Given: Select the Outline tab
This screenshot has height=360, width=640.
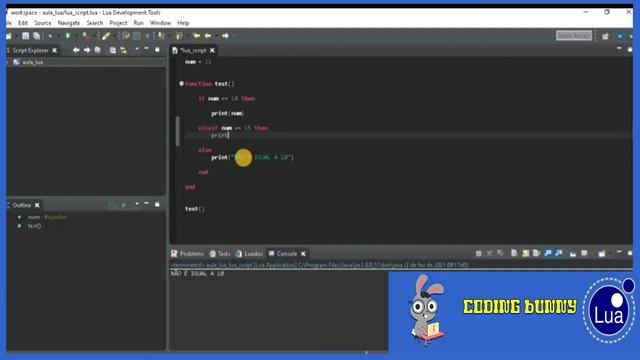Looking at the screenshot, I should (x=21, y=205).
